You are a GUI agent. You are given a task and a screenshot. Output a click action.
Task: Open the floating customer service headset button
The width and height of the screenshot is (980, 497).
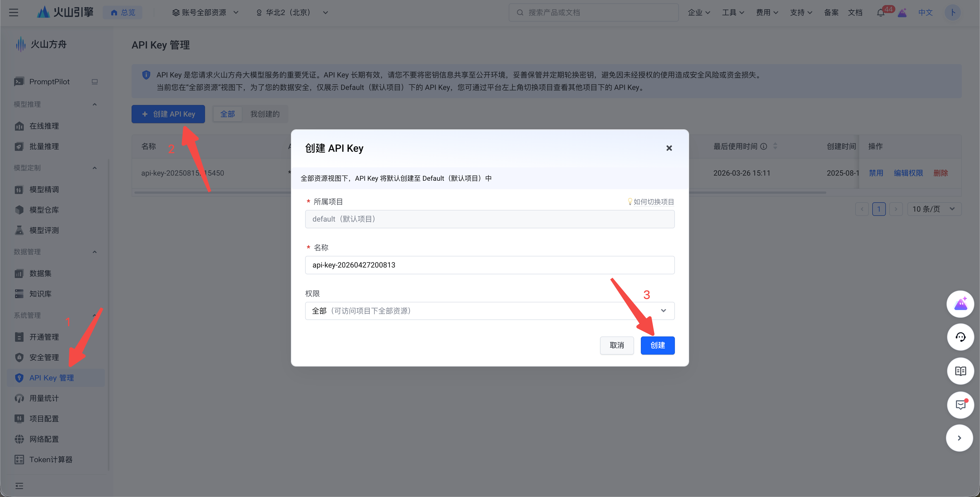tap(960, 337)
